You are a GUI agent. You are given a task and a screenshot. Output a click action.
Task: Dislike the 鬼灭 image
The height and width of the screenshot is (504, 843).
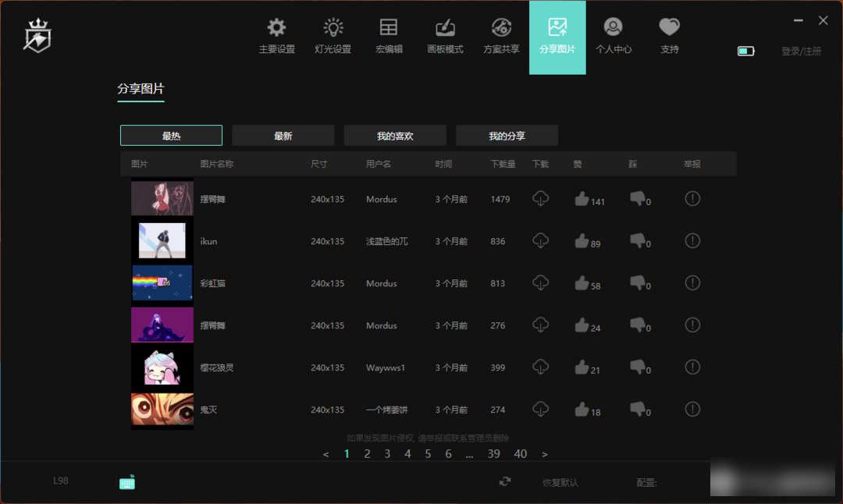637,410
